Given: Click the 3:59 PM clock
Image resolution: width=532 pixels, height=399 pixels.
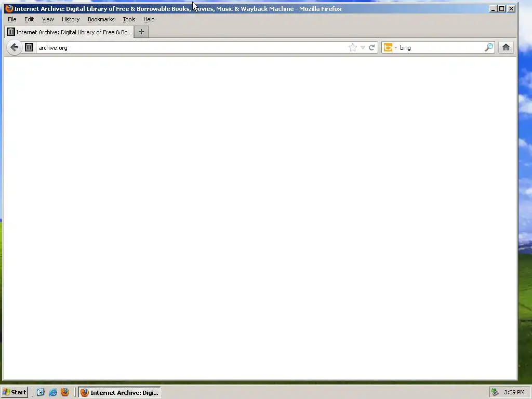Looking at the screenshot, I should coord(514,392).
